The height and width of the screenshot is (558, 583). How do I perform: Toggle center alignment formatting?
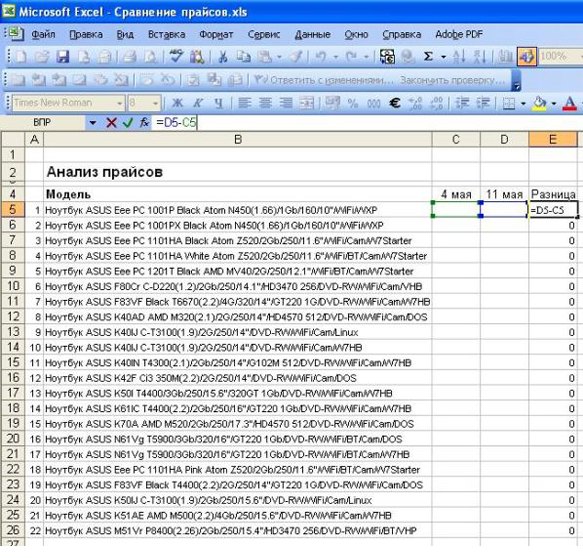pyautogui.click(x=265, y=103)
